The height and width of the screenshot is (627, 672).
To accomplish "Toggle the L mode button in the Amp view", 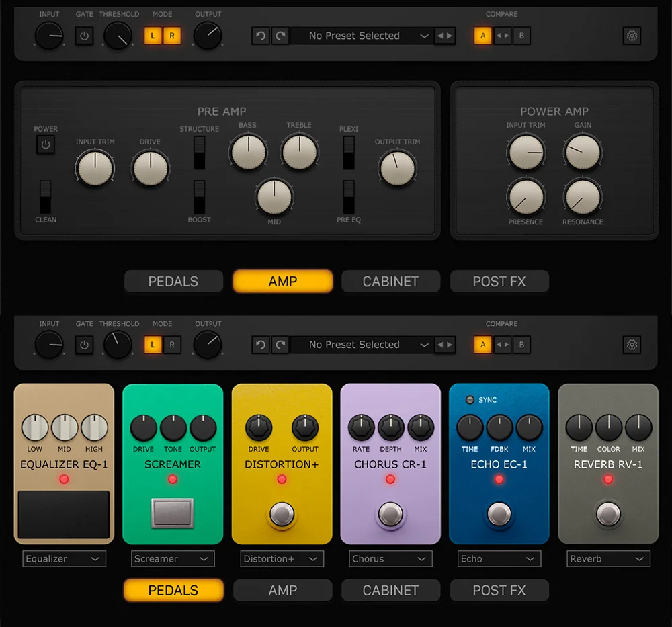I will pyautogui.click(x=153, y=36).
